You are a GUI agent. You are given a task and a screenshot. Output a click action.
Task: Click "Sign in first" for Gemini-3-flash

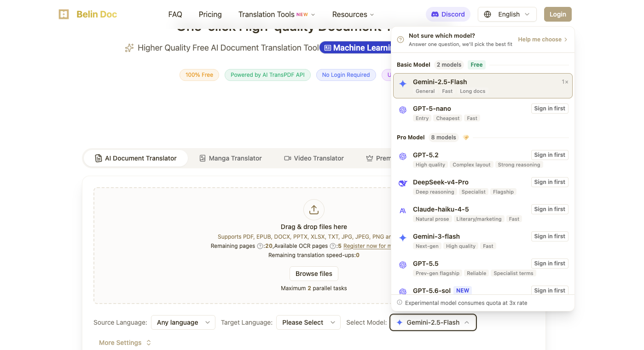550,236
